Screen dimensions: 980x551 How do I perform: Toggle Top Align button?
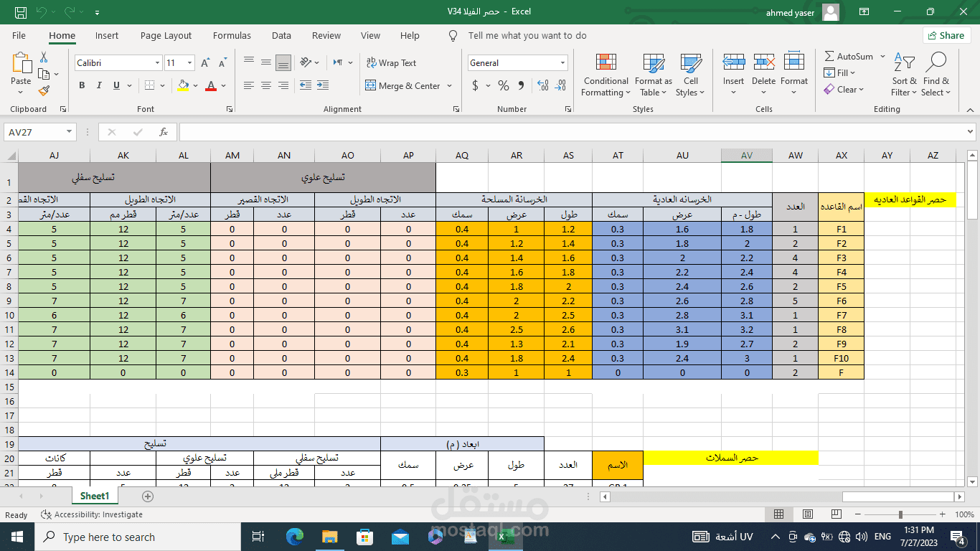coord(249,62)
